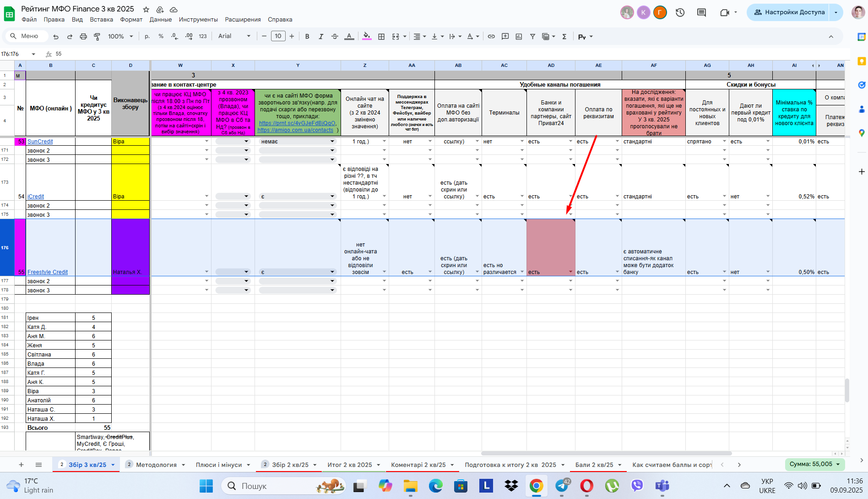Click the Print icon
This screenshot has height=499, width=868.
coord(83,37)
